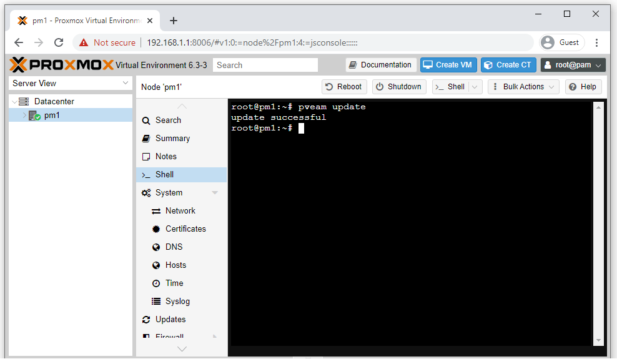Open the Guest profile button
The height and width of the screenshot is (364, 617).
click(562, 42)
